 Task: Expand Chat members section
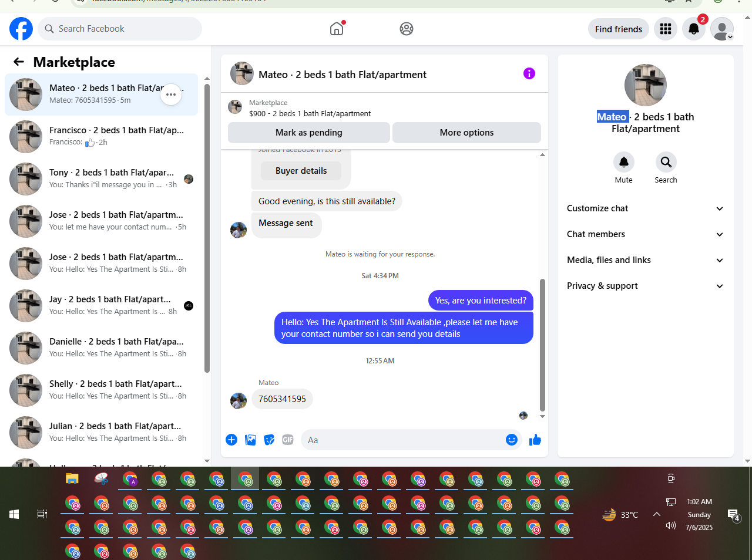pos(645,234)
